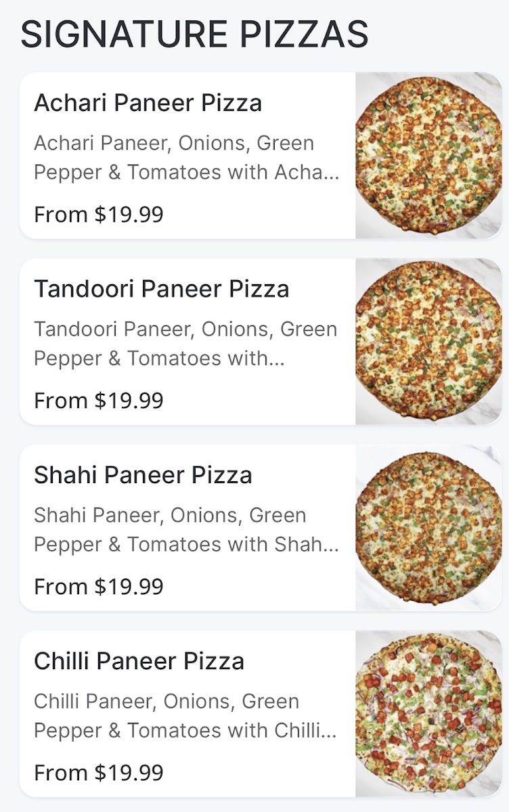Tap the Tandoori Paneer Pizza photo
509x812 pixels.
(428, 342)
